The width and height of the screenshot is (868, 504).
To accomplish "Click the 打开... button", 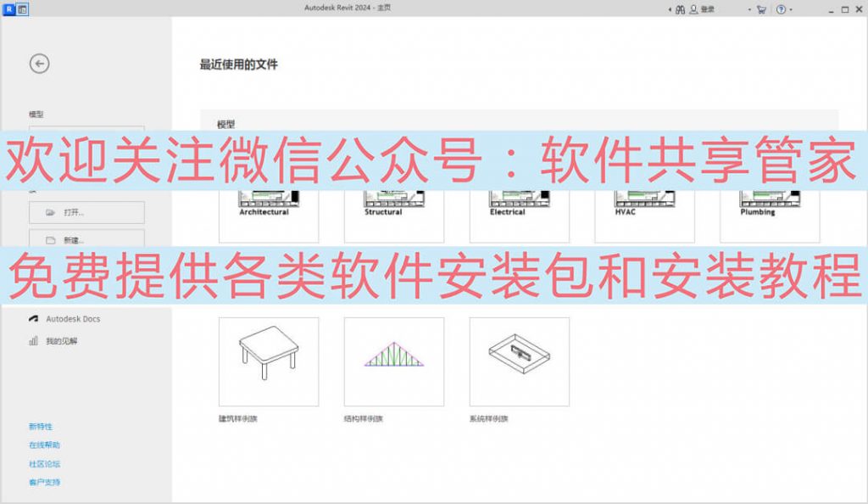I will coord(87,212).
